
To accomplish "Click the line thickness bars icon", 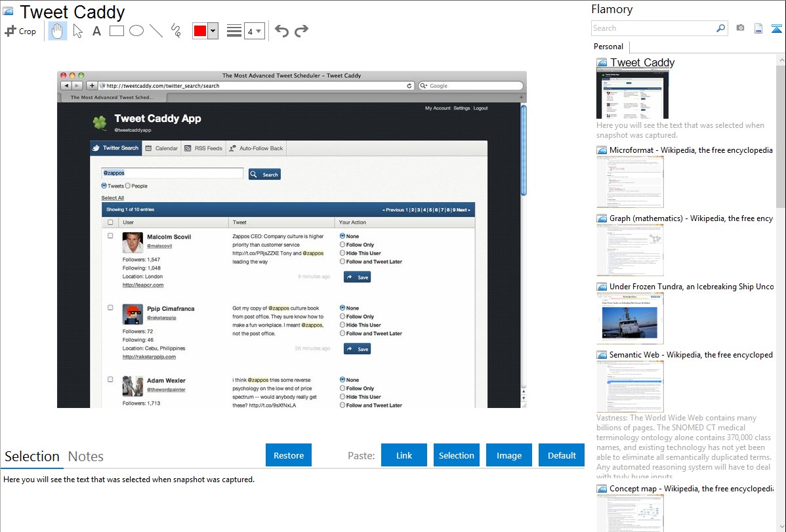I will tap(234, 31).
